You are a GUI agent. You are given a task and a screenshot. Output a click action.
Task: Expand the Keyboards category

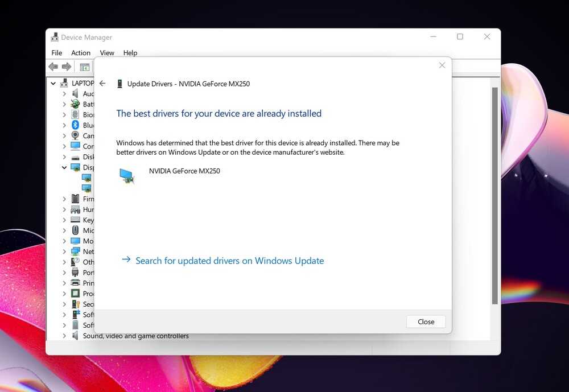64,220
